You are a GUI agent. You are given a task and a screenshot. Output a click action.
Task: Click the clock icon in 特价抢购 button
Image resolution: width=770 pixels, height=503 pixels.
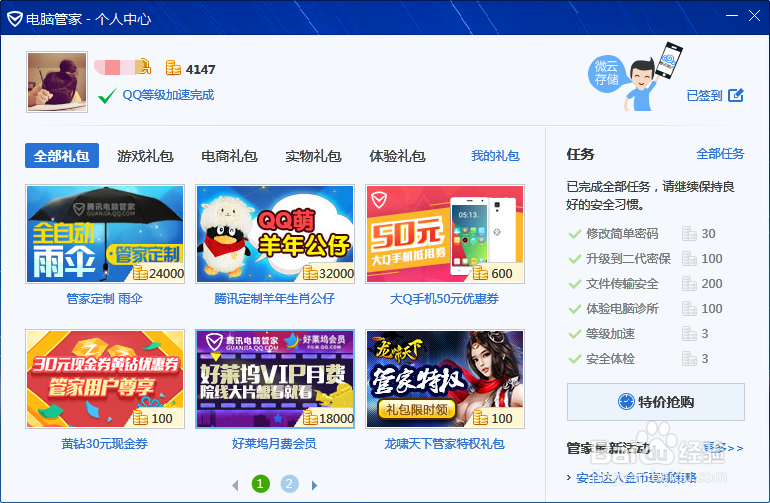[x=626, y=402]
